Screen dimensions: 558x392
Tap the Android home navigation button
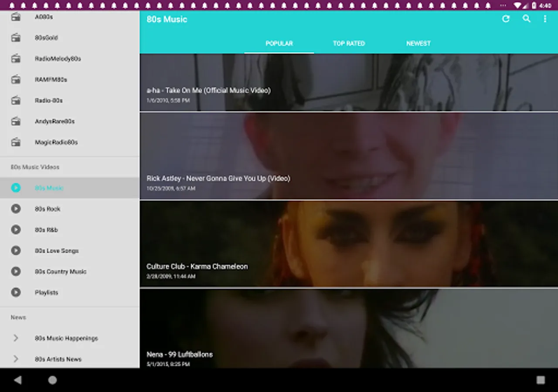click(52, 380)
